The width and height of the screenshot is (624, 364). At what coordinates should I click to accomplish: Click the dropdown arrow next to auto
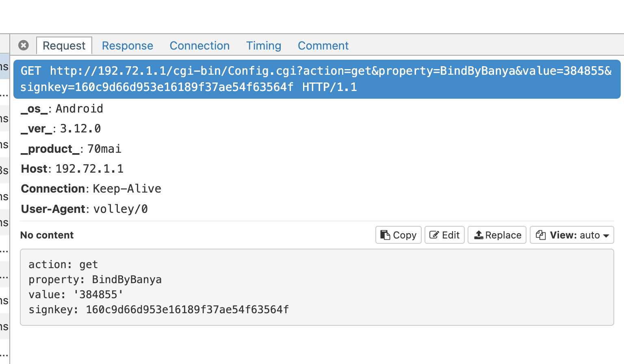click(x=606, y=235)
